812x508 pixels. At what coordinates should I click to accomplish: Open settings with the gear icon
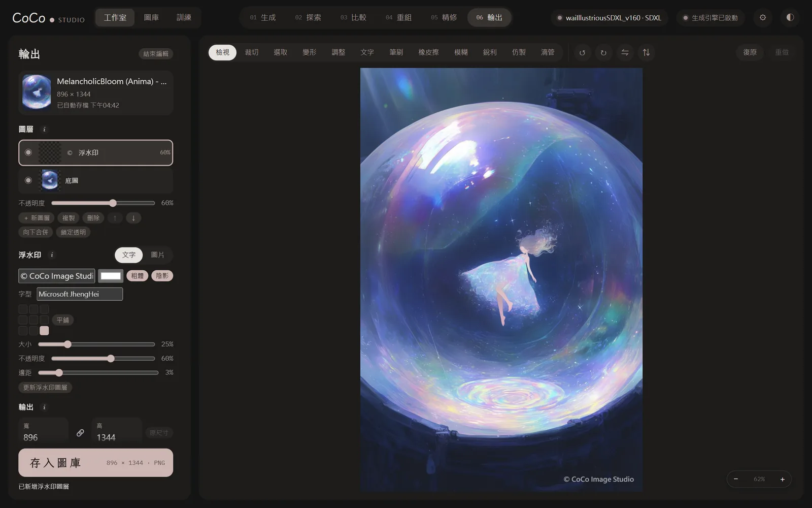click(x=763, y=17)
